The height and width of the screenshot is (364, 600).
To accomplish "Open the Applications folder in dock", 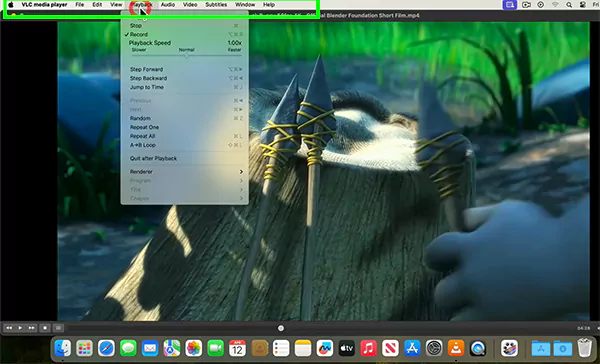I will pyautogui.click(x=541, y=348).
